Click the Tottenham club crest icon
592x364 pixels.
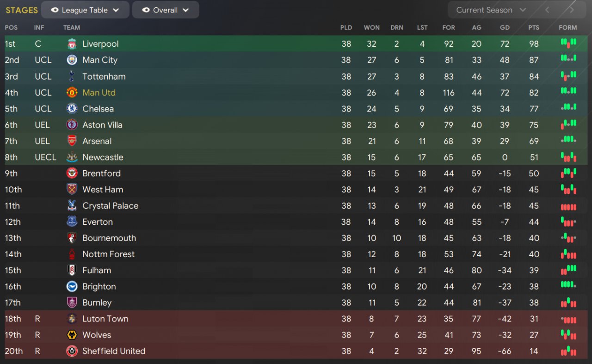72,76
